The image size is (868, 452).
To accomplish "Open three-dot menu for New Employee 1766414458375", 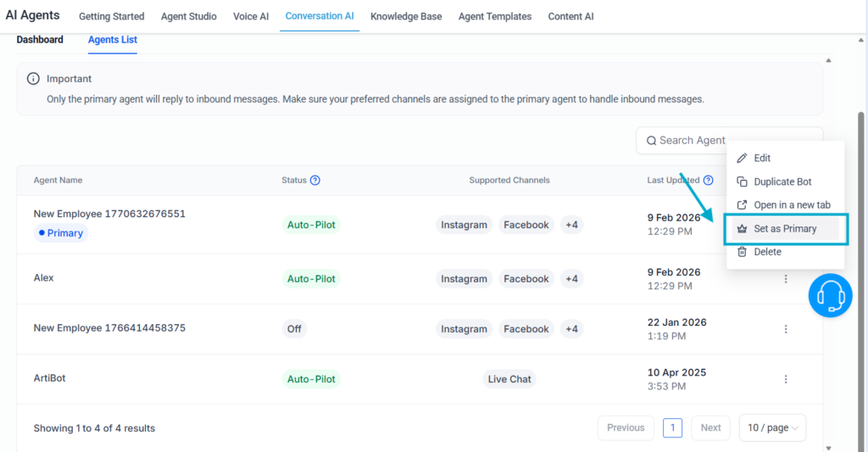I will click(x=786, y=329).
